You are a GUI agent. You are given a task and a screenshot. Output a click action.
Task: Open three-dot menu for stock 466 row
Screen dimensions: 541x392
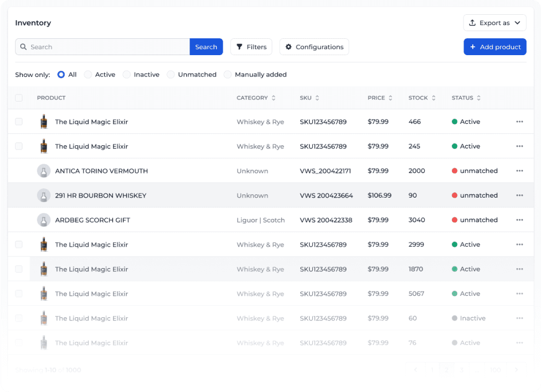(x=519, y=122)
